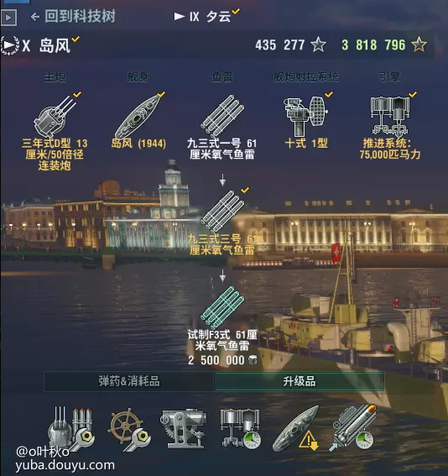Viewport: 448px width, 476px height.
Task: Go back via 回到科技树 link
Action: coord(73,17)
